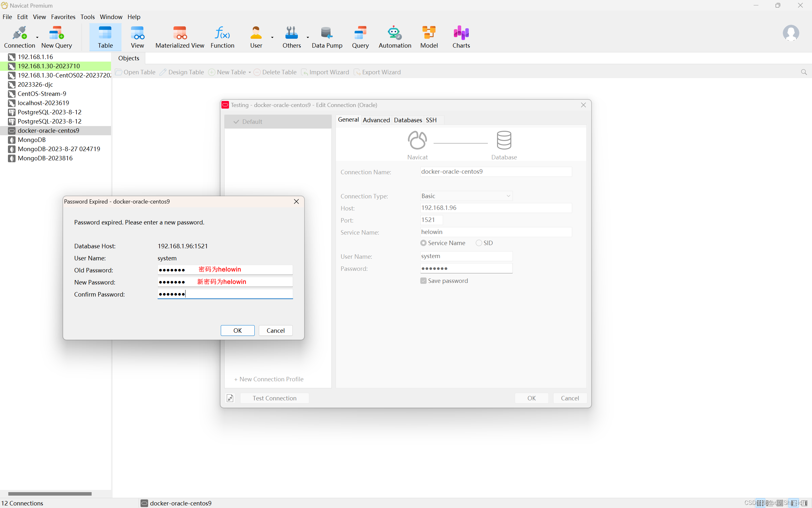The image size is (812, 508).
Task: Click Cancel in Password Expired dialog
Action: click(275, 331)
